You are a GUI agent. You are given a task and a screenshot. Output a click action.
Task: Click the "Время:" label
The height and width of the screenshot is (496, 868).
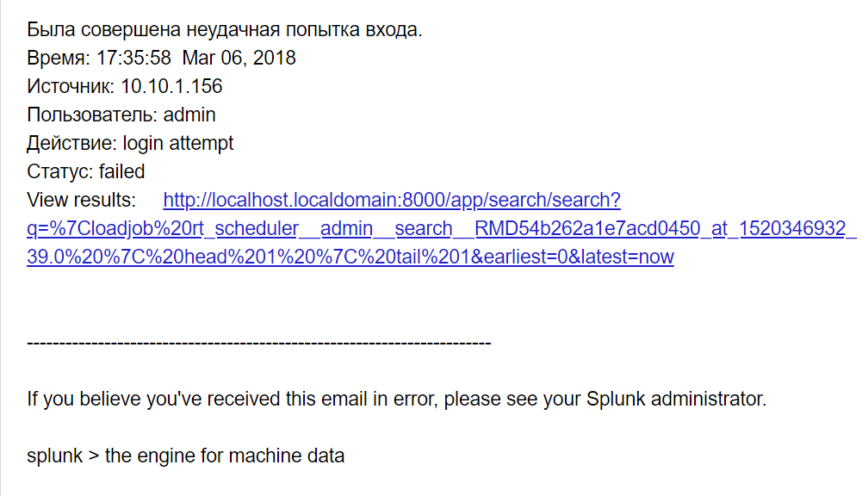57,59
